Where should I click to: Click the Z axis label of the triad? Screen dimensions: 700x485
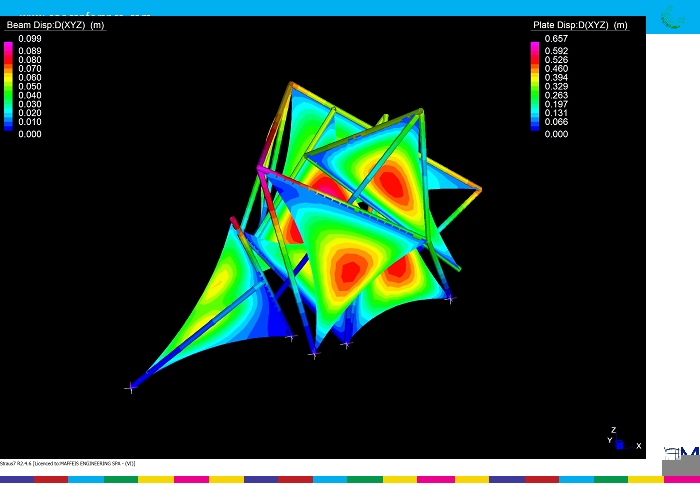[x=612, y=429]
